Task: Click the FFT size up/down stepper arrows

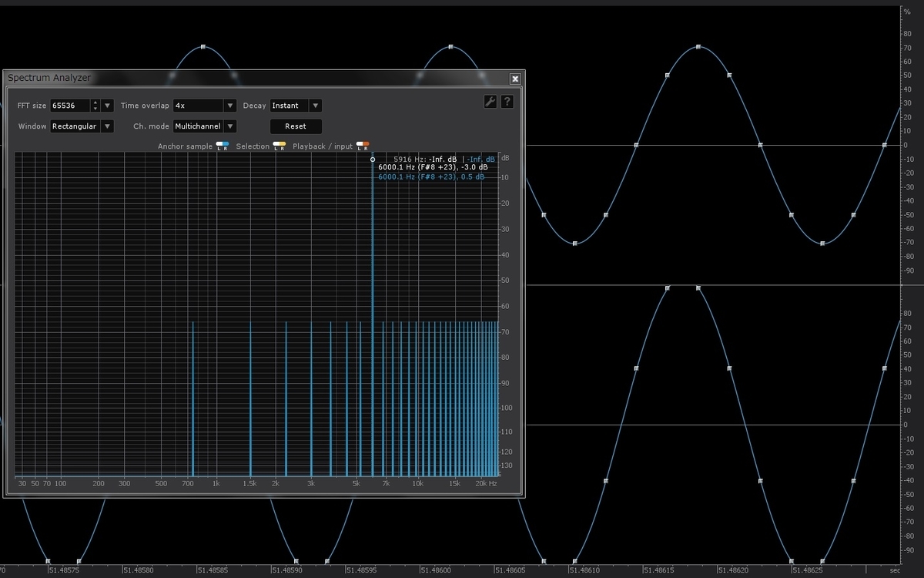Action: point(95,106)
